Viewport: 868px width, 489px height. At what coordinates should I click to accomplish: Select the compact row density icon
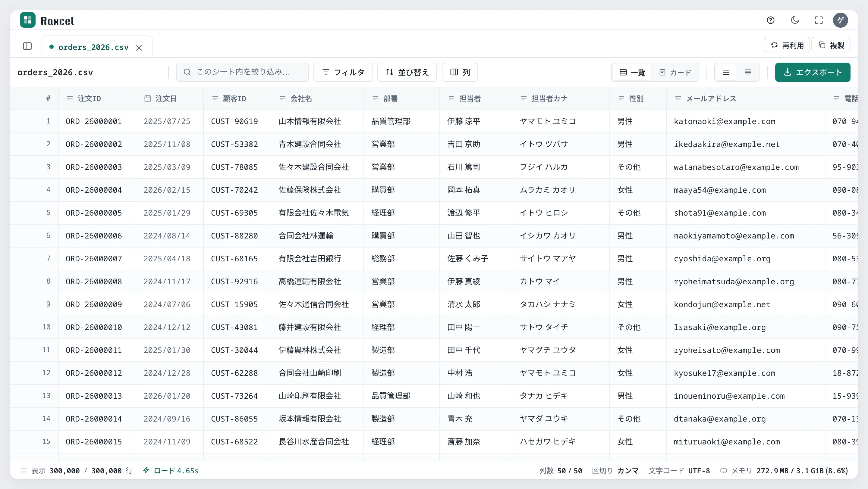point(748,72)
